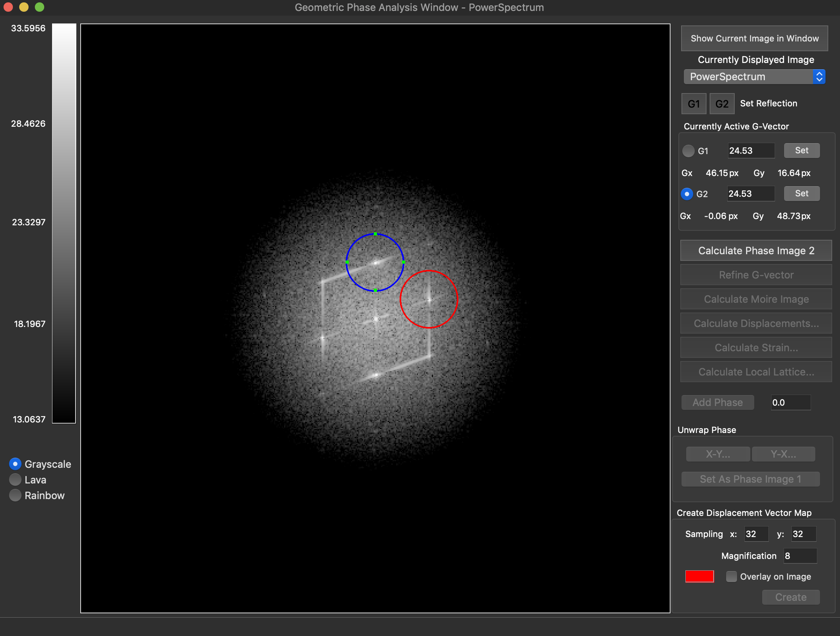Click the 13.0637 minimum scale label

[x=29, y=419]
